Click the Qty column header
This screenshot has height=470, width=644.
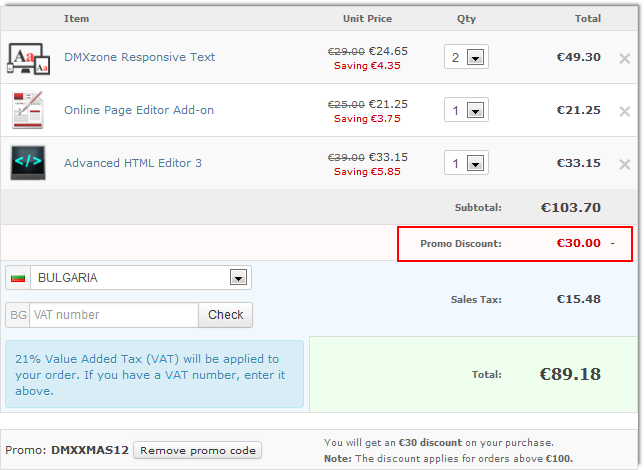466,19
